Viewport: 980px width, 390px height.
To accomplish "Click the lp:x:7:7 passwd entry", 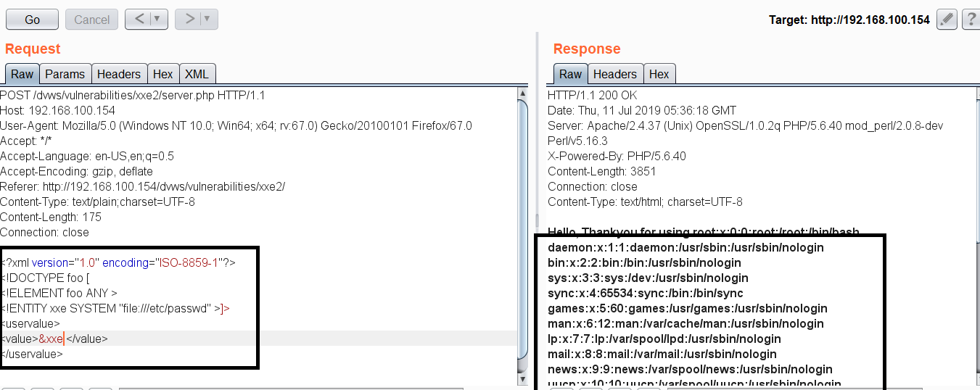I will [664, 339].
